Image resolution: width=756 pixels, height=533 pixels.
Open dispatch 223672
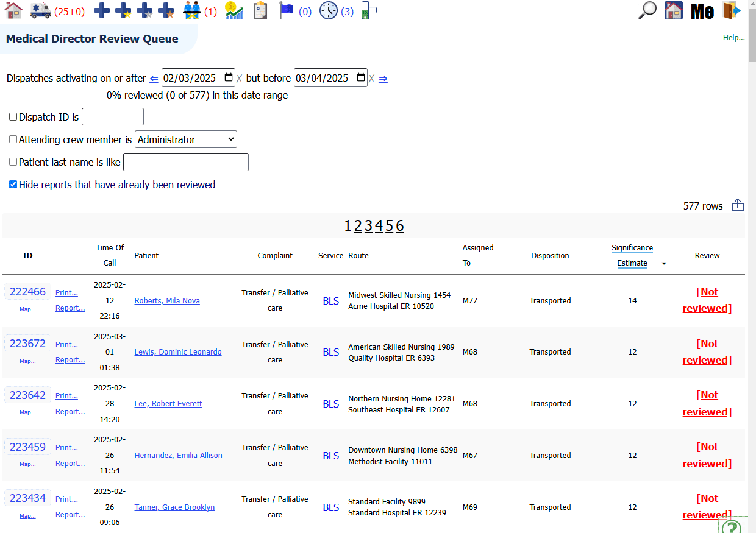[28, 344]
